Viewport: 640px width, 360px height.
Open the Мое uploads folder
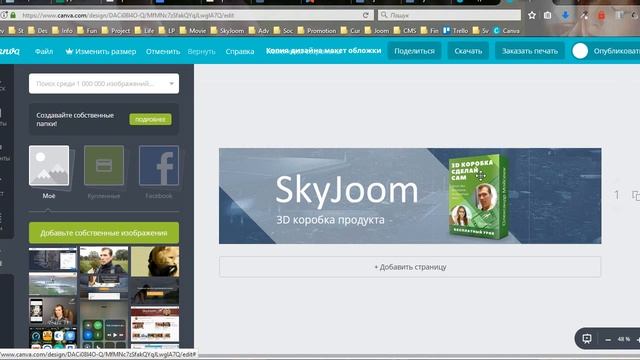pos(49,172)
